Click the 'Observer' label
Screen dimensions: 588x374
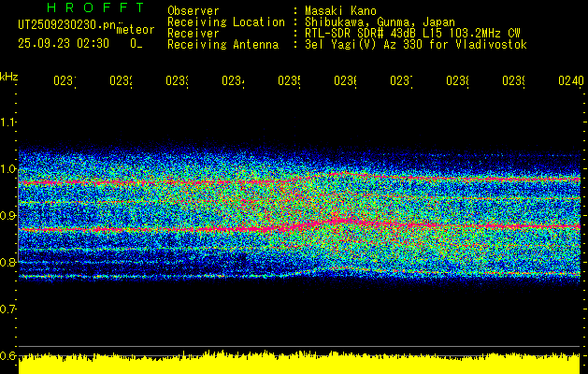(x=194, y=11)
